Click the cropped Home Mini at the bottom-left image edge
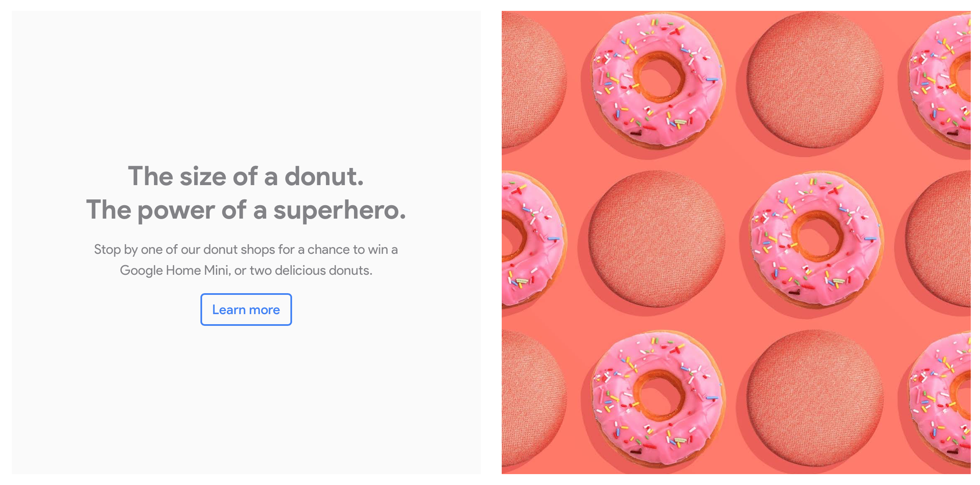This screenshot has height=485, width=980. pyautogui.click(x=534, y=398)
